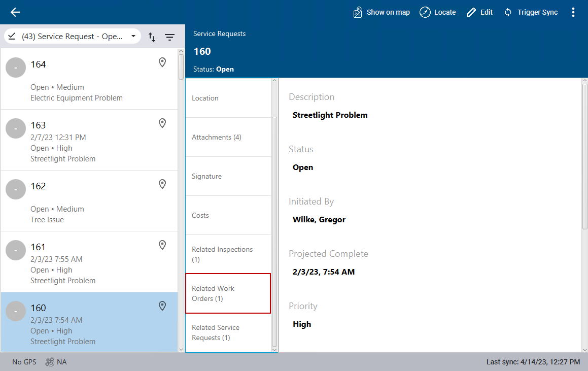The image size is (588, 371).
Task: Click map pin on request 161
Action: click(162, 245)
